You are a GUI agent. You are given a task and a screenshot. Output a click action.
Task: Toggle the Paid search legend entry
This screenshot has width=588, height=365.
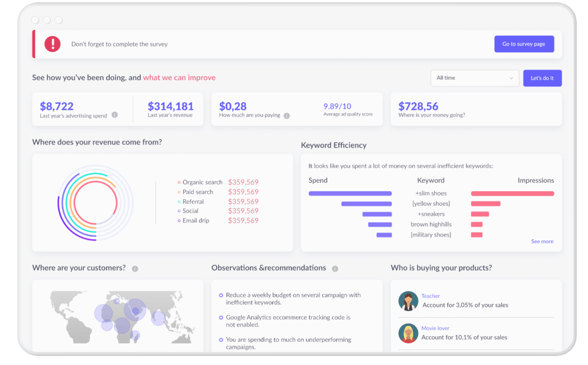[x=197, y=192]
